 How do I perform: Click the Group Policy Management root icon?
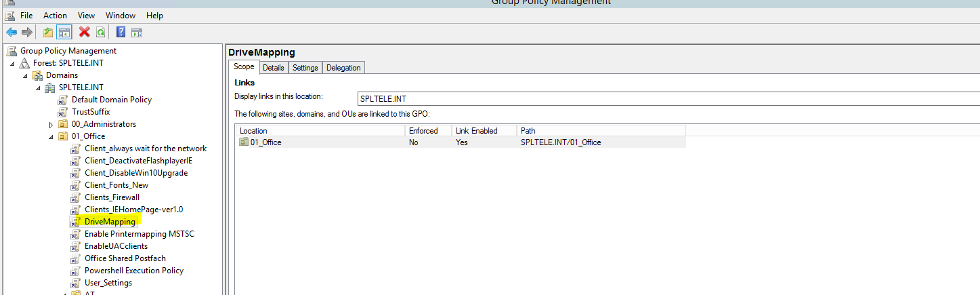(x=12, y=51)
